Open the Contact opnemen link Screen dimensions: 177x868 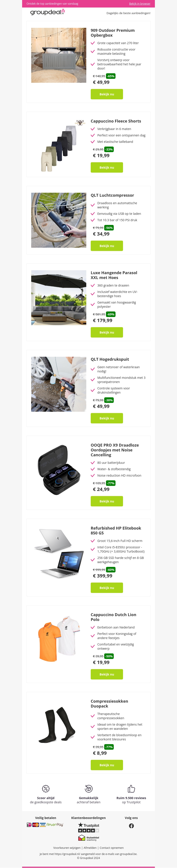(112, 848)
